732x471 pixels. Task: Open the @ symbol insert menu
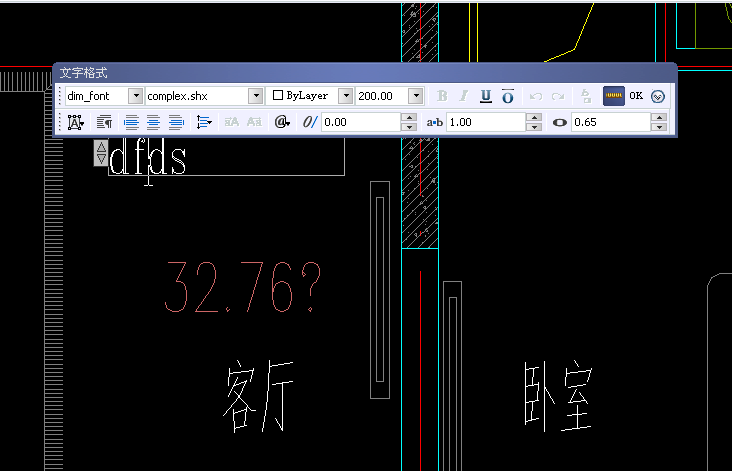coord(282,122)
